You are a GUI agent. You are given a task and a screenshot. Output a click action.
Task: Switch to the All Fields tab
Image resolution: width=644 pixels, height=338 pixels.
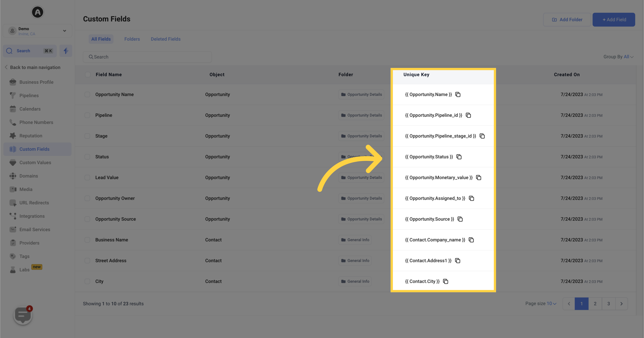[x=101, y=39]
